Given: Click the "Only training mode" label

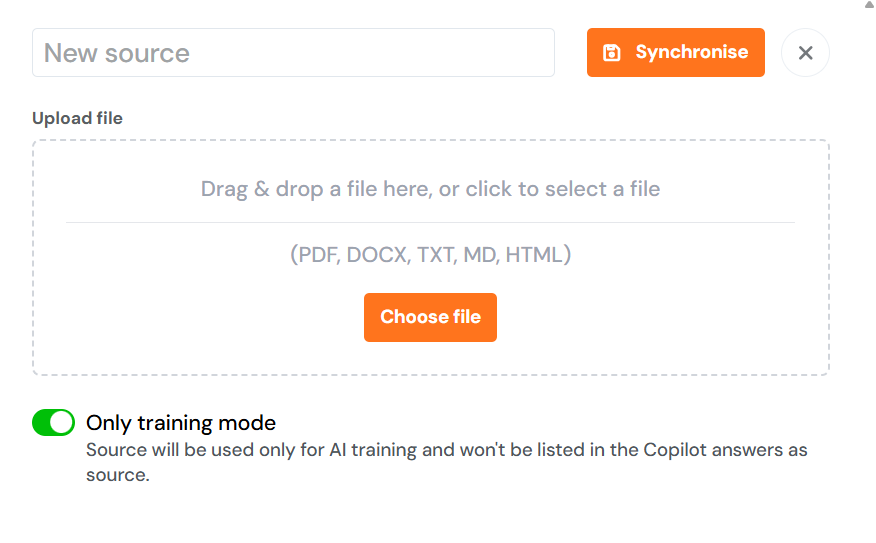Looking at the screenshot, I should click(181, 423).
